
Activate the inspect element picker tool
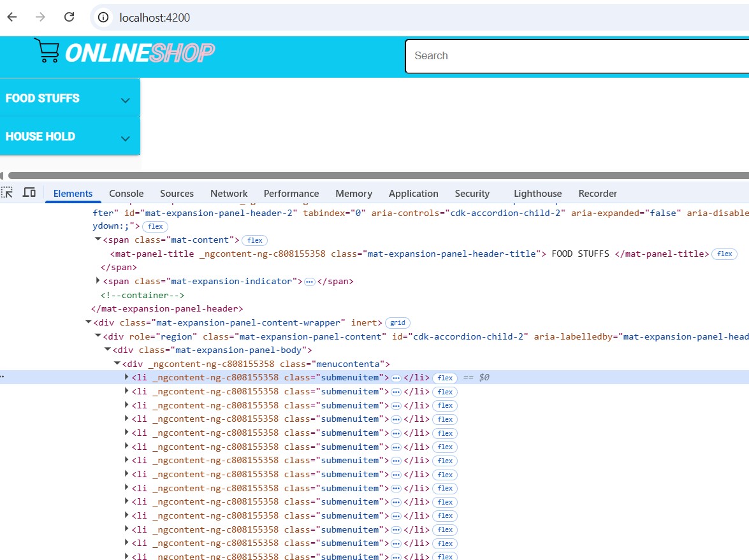click(x=7, y=193)
